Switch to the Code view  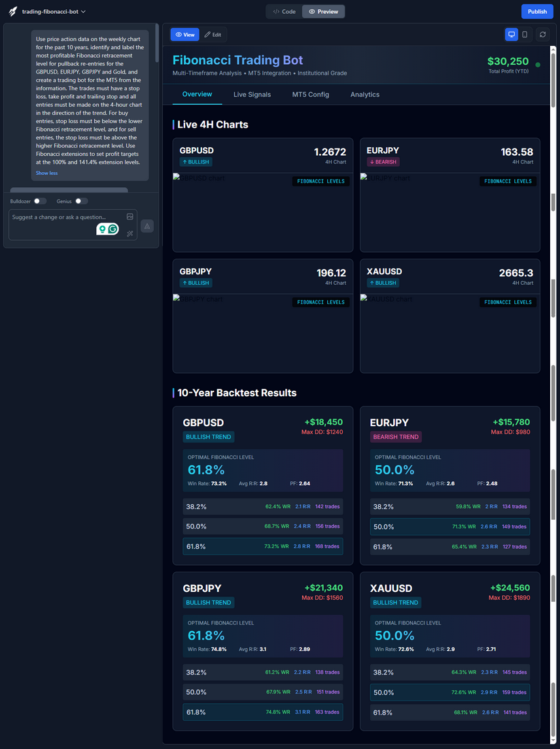pyautogui.click(x=285, y=12)
